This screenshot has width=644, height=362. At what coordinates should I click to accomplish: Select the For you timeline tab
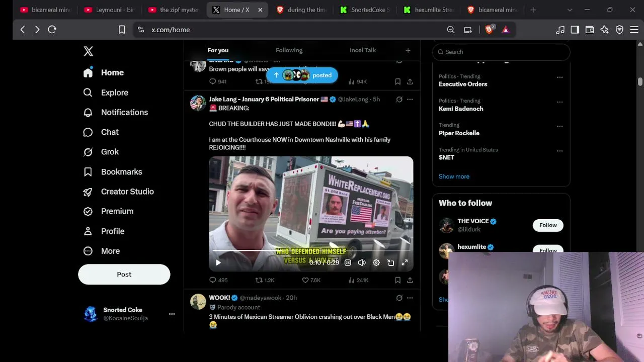[218, 50]
